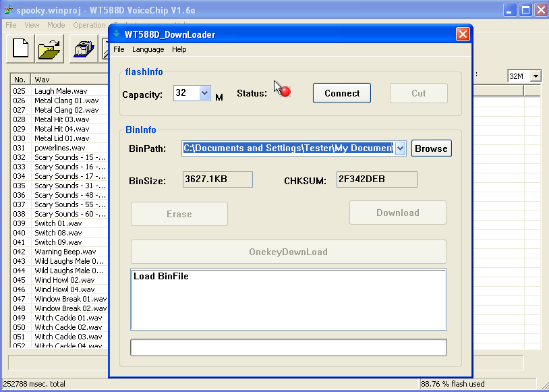Open the 32M flash size dropdown
This screenshot has height=392, width=549.
point(536,76)
